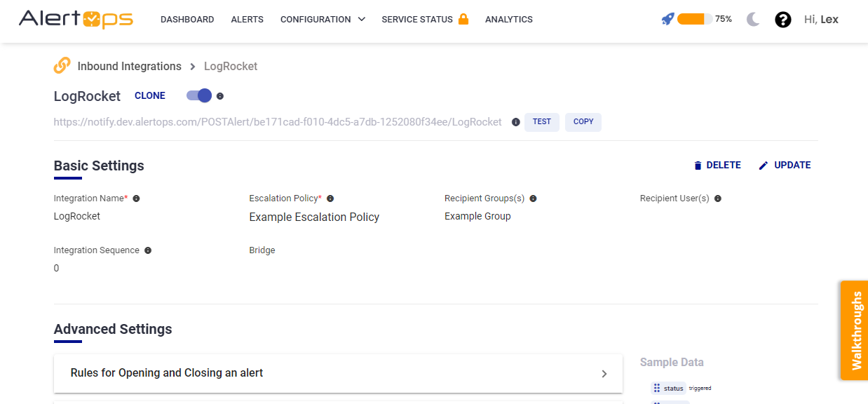Delete the LogRocket integration
Viewport: 868px width, 404px height.
717,166
